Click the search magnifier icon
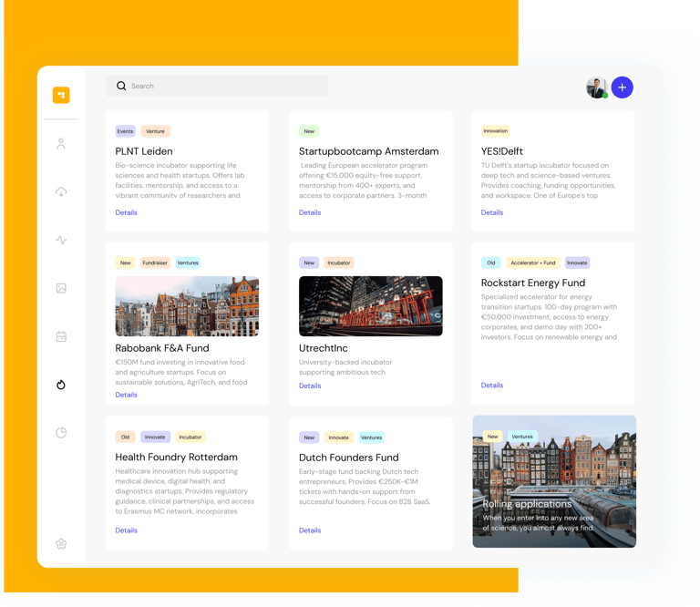 pyautogui.click(x=121, y=86)
